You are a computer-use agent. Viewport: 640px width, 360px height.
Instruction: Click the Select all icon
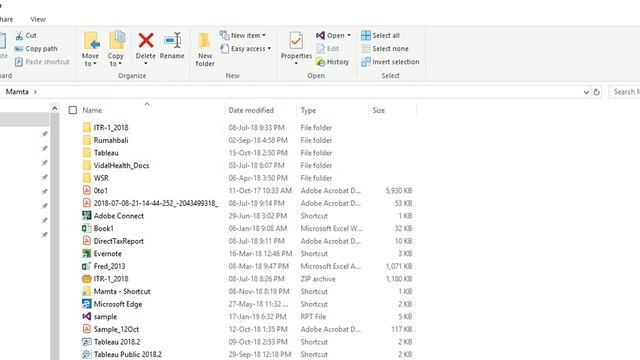pos(366,36)
